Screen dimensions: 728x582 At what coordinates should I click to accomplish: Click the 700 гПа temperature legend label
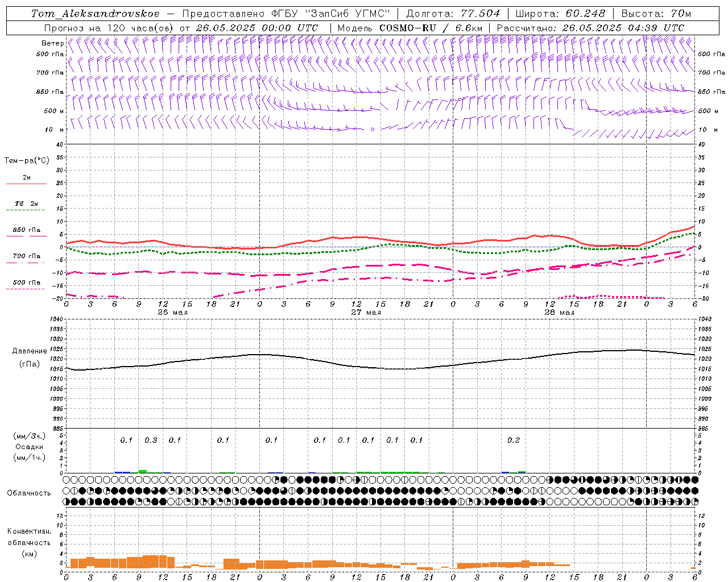[x=27, y=256]
